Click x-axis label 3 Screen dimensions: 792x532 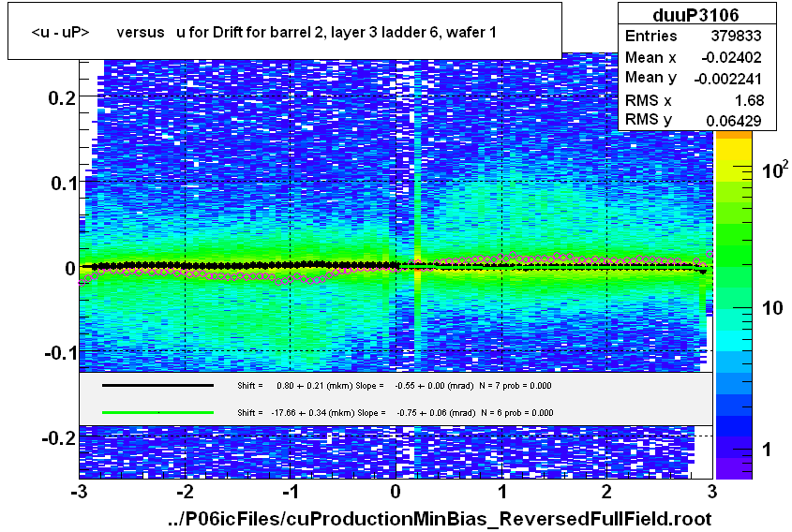[712, 492]
